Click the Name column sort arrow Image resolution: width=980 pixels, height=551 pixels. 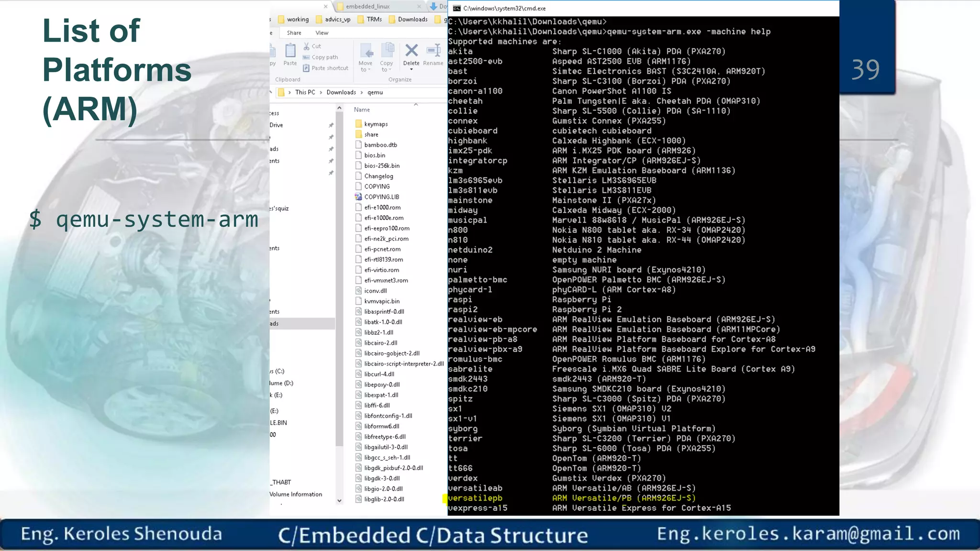pos(416,104)
